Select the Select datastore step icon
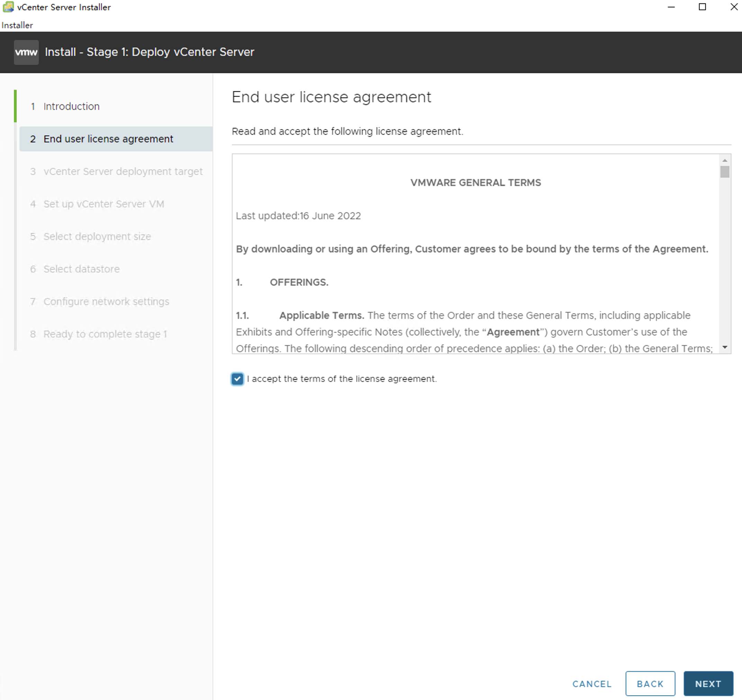Viewport: 742px width, 700px height. (x=32, y=269)
